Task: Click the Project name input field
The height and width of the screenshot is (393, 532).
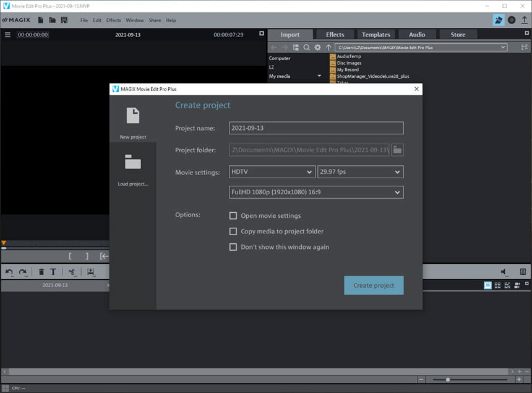Action: coord(316,128)
